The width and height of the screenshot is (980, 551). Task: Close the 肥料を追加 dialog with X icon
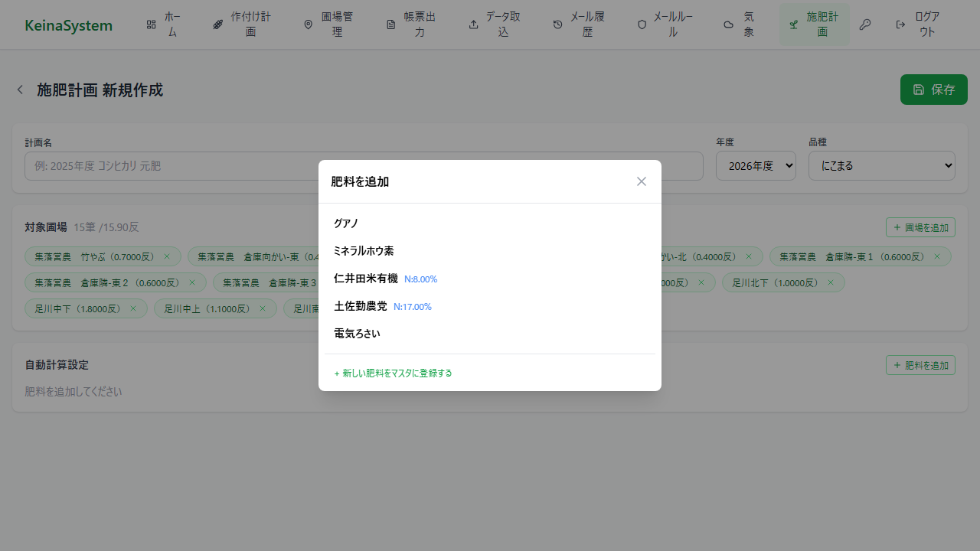coord(642,181)
